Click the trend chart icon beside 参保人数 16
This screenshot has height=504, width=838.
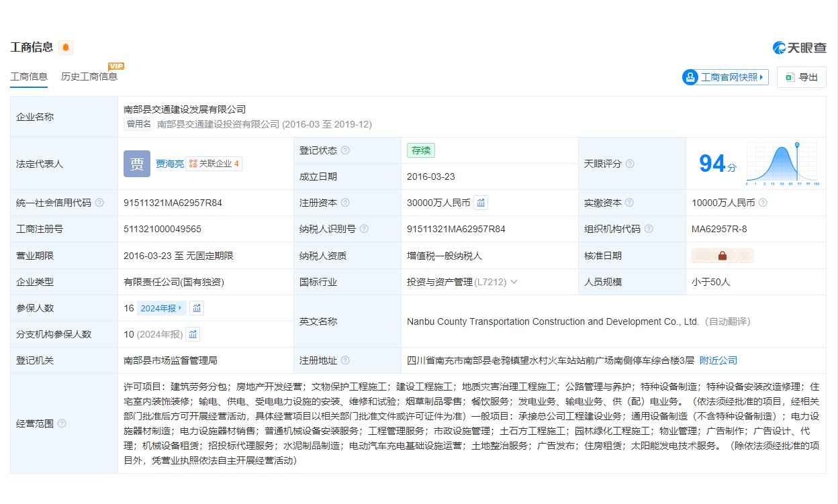point(197,308)
